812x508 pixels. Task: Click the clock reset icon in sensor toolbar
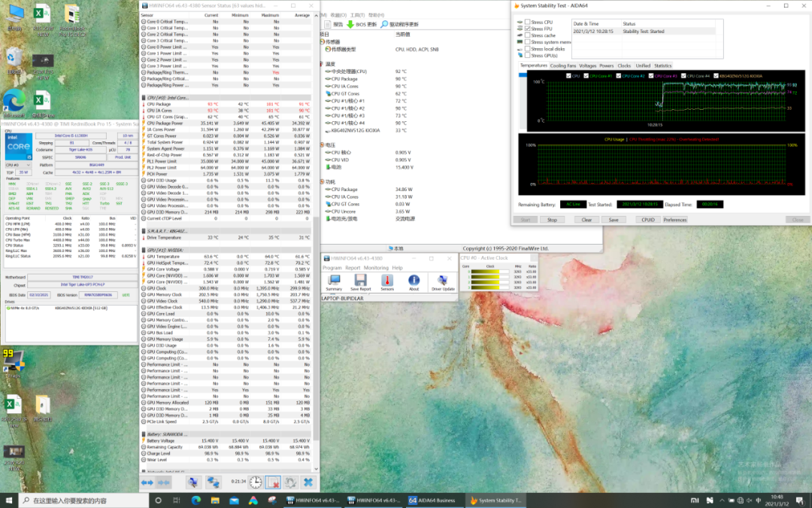pos(256,482)
